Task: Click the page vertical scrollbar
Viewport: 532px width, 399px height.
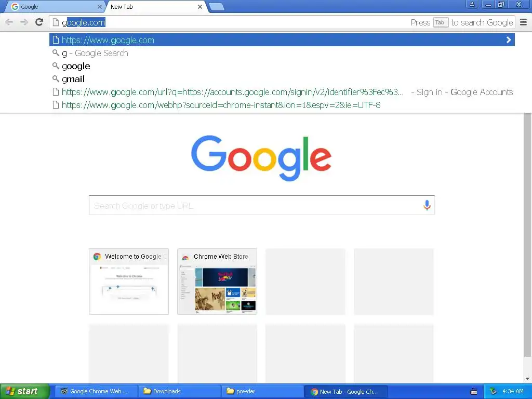Action: click(x=527, y=234)
